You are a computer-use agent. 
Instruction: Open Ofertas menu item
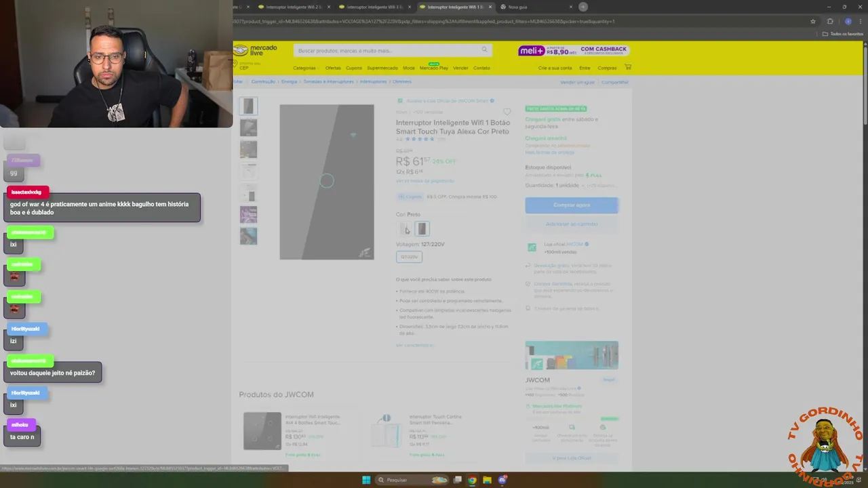pyautogui.click(x=333, y=68)
